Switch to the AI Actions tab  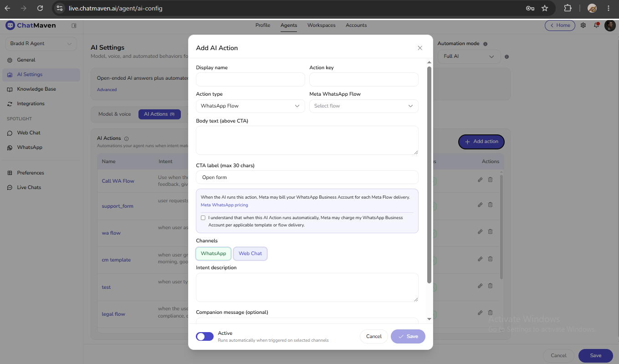click(159, 114)
